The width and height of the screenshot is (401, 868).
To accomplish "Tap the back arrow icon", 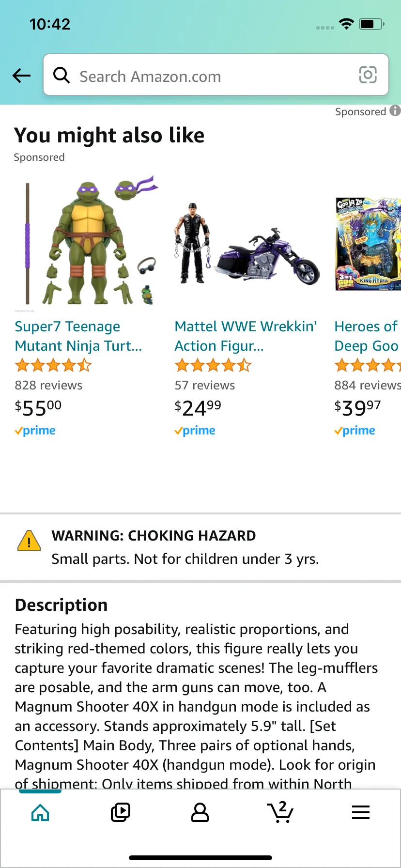I will [x=21, y=75].
